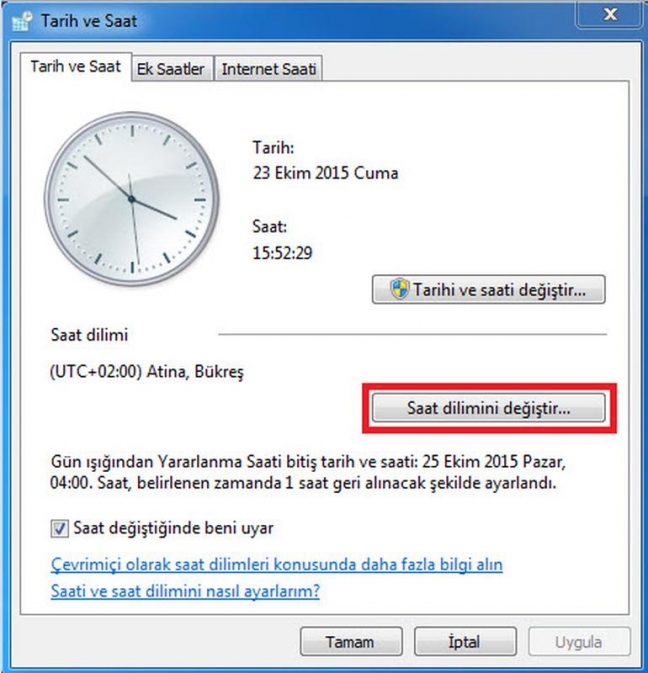
Task: Click the UTC+02:00 Atina, Bükreş time zone text
Action: 147,371
